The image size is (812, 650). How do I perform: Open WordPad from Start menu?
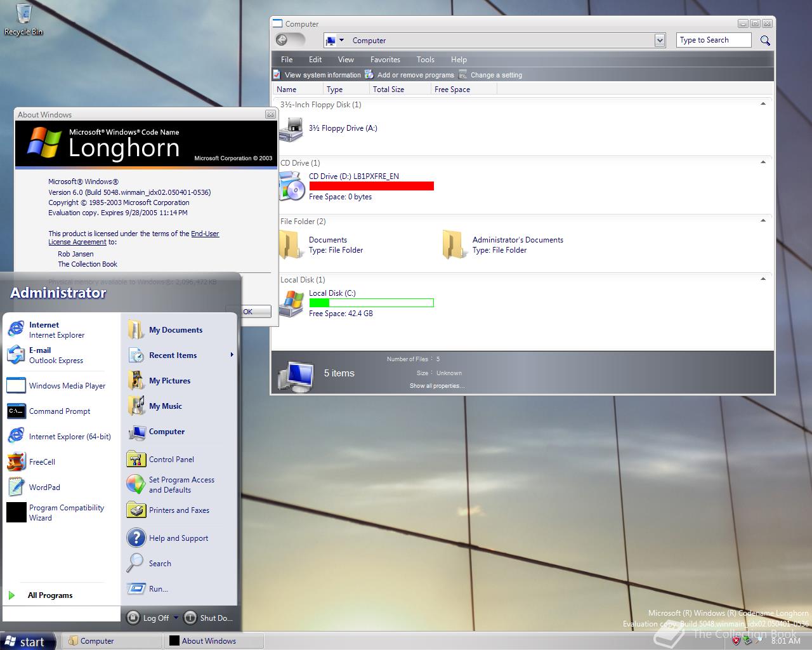pyautogui.click(x=56, y=487)
